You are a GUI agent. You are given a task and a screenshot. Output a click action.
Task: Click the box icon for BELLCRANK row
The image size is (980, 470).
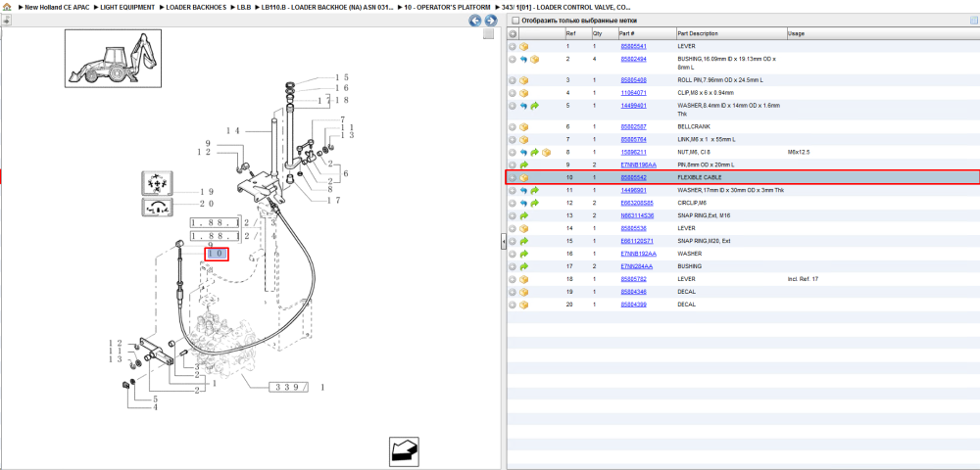pos(524,126)
